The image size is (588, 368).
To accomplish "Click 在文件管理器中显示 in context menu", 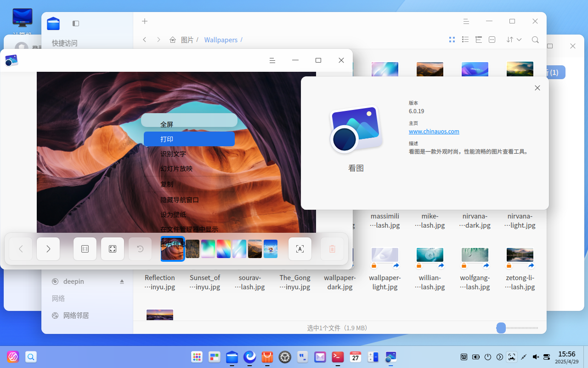I will (189, 229).
